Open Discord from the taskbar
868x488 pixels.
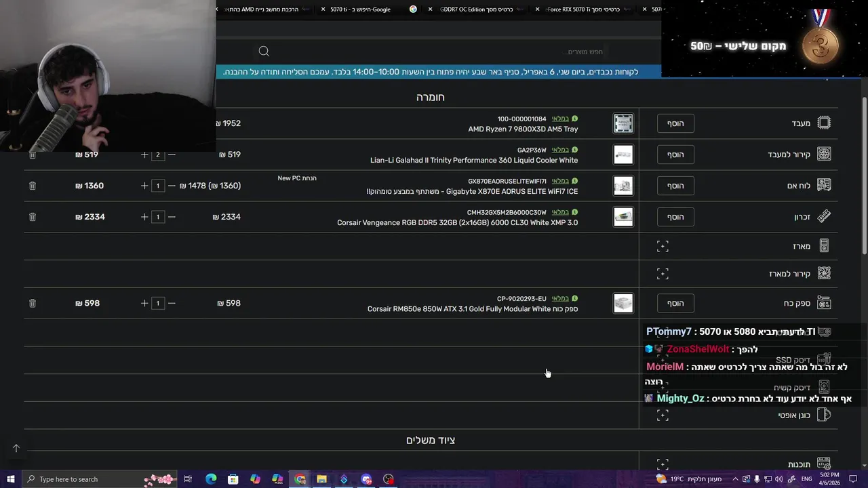click(x=366, y=479)
